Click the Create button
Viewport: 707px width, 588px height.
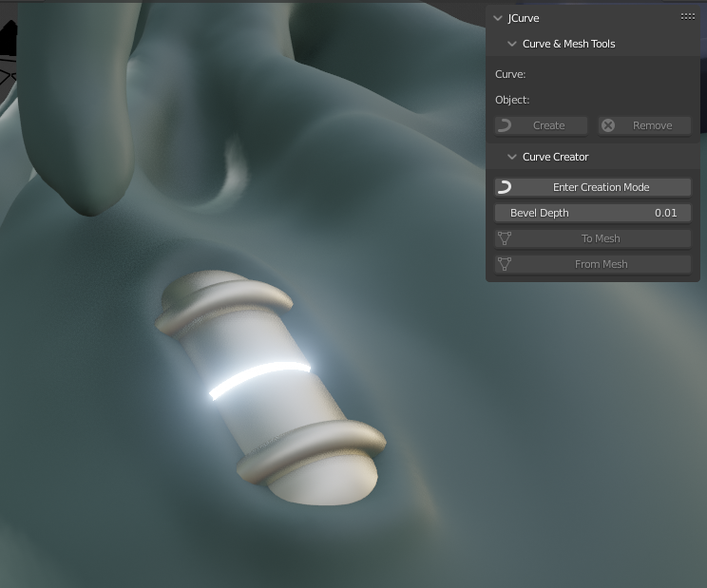point(541,125)
